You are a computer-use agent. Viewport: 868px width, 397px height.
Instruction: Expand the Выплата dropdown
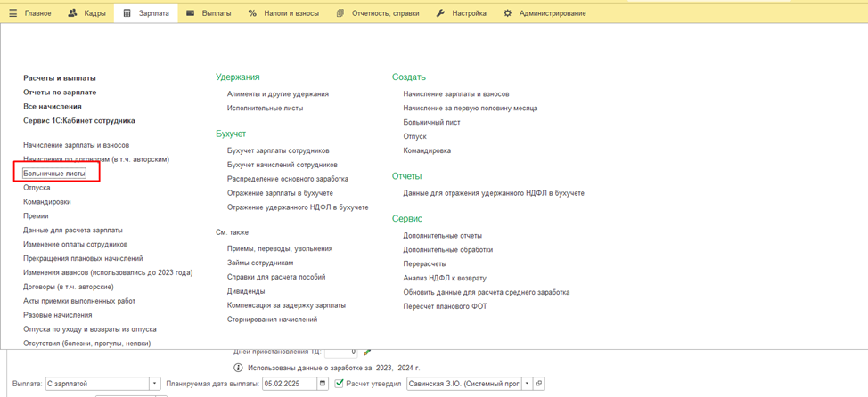pyautogui.click(x=154, y=383)
